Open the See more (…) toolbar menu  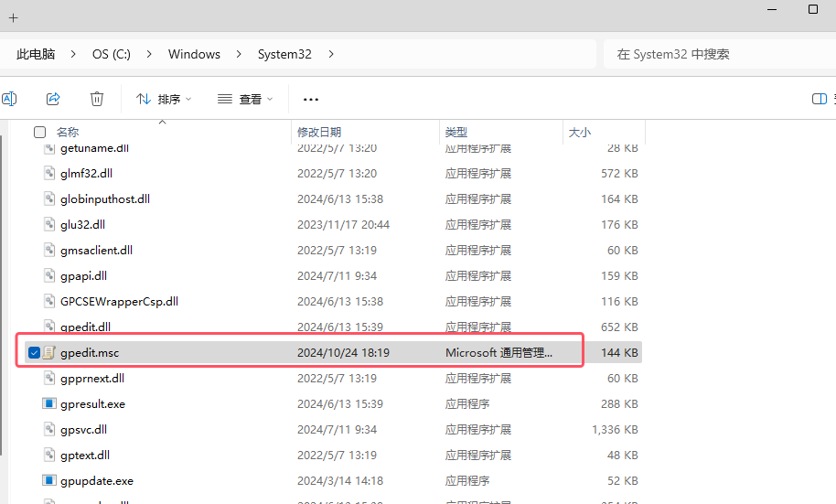pos(311,99)
